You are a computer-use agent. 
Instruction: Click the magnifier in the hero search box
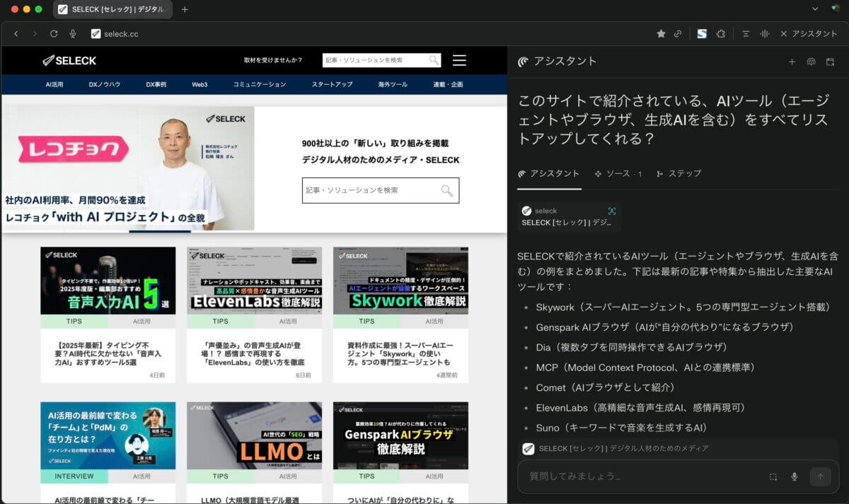coord(447,190)
